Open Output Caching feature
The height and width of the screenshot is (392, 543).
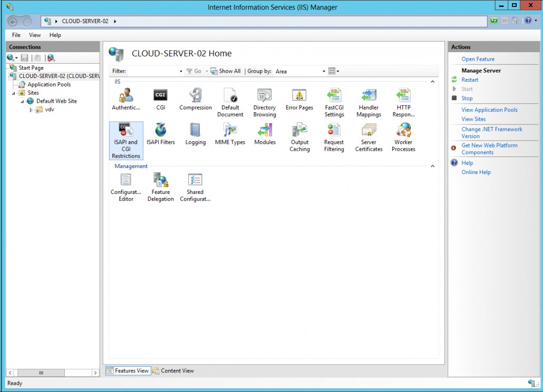click(299, 137)
